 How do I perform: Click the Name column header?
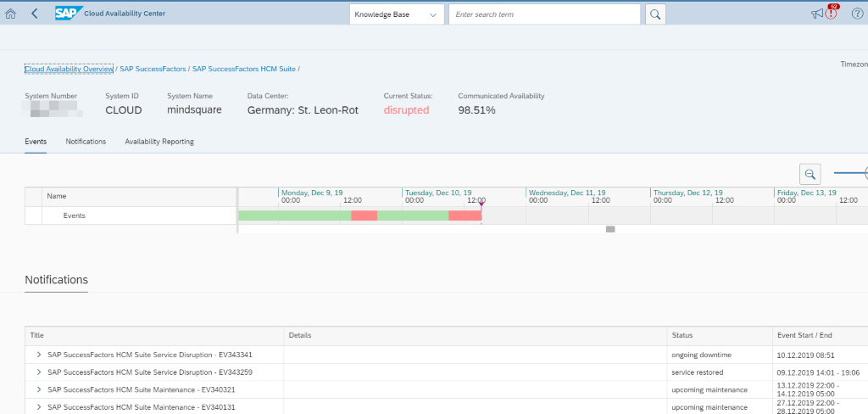(x=140, y=196)
